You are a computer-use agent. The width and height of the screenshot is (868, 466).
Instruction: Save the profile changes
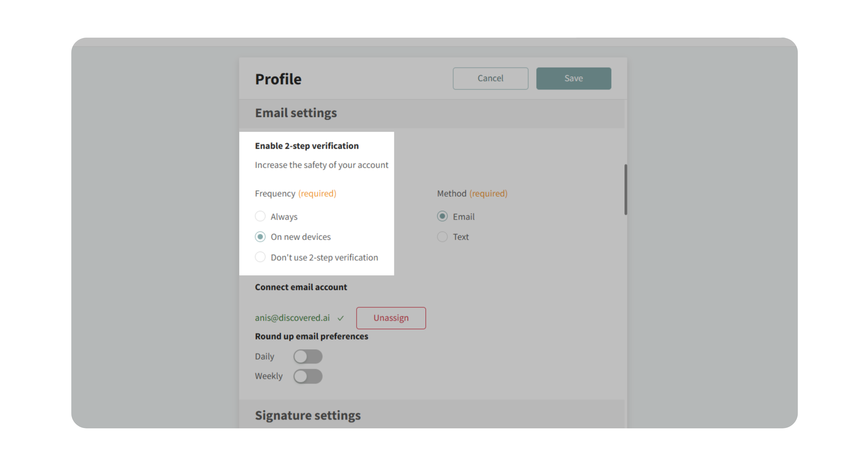coord(573,78)
